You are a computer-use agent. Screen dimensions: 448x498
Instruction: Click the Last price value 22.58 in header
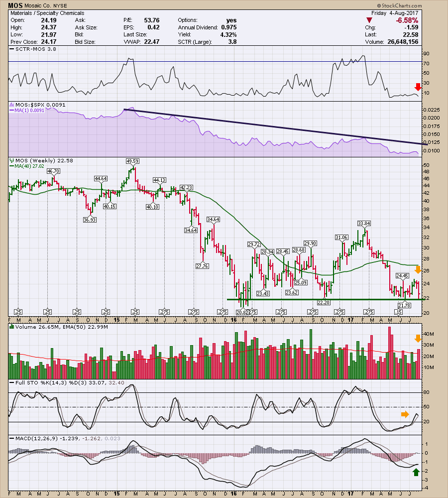click(x=411, y=35)
